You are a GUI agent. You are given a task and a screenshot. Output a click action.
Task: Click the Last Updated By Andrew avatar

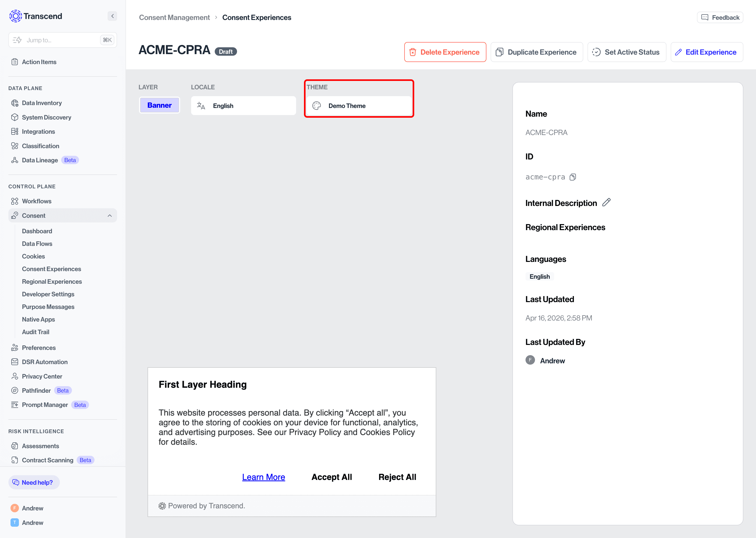coord(530,360)
